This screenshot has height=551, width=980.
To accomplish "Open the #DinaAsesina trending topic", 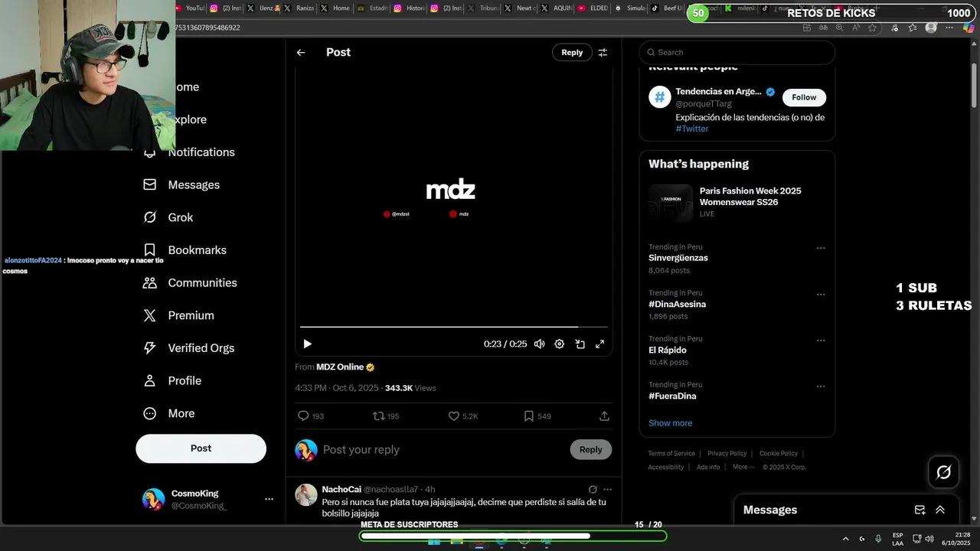I will pos(678,305).
